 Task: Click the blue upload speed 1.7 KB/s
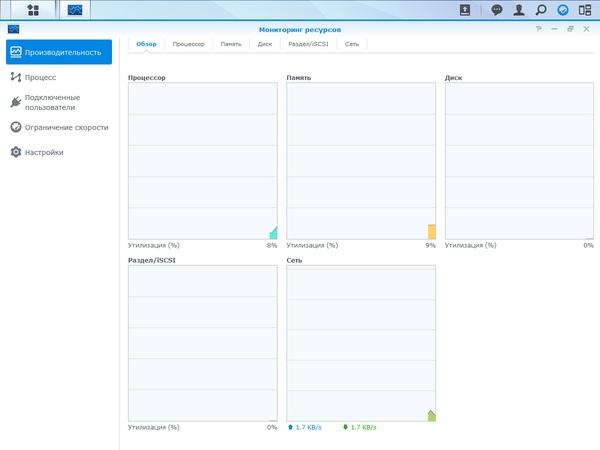pos(308,427)
